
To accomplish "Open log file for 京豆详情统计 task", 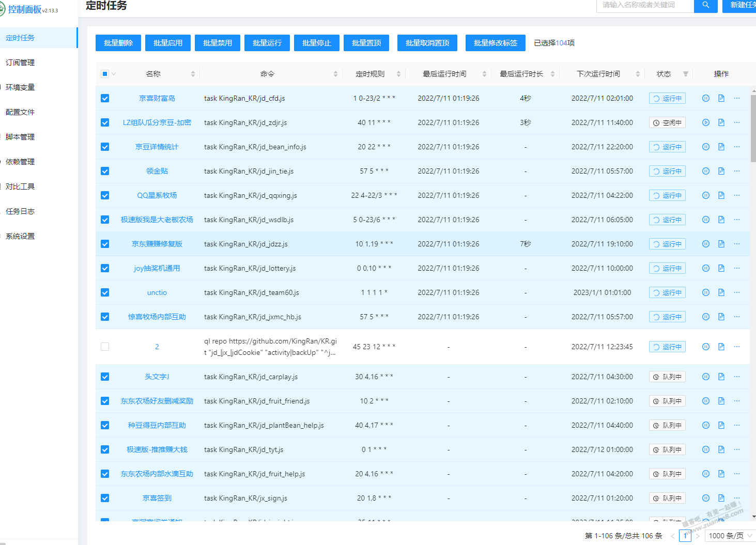I will coord(721,147).
